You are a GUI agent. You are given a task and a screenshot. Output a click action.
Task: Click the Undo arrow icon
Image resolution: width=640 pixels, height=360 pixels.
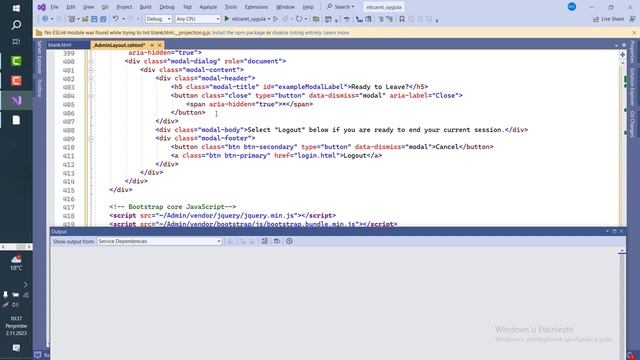coord(116,19)
